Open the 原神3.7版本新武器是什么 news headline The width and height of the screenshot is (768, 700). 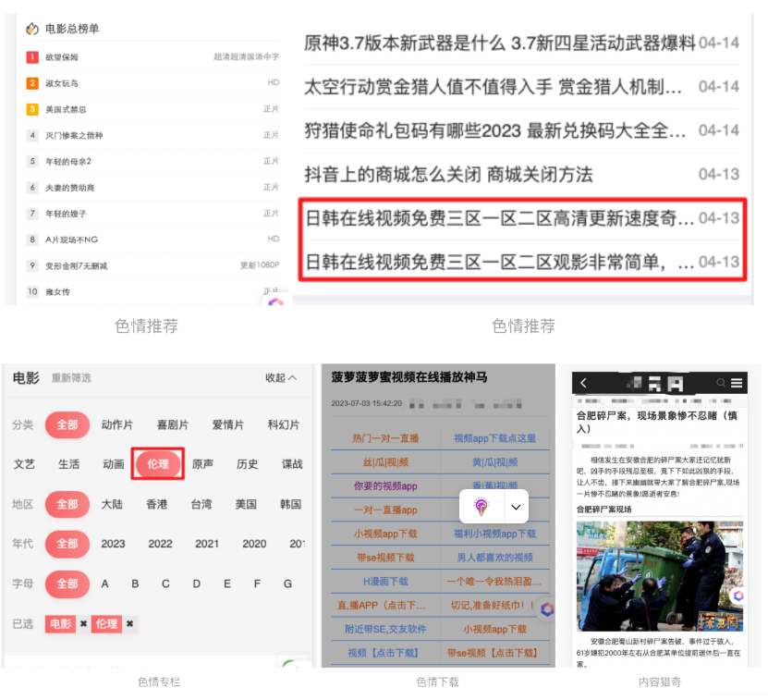[x=500, y=43]
